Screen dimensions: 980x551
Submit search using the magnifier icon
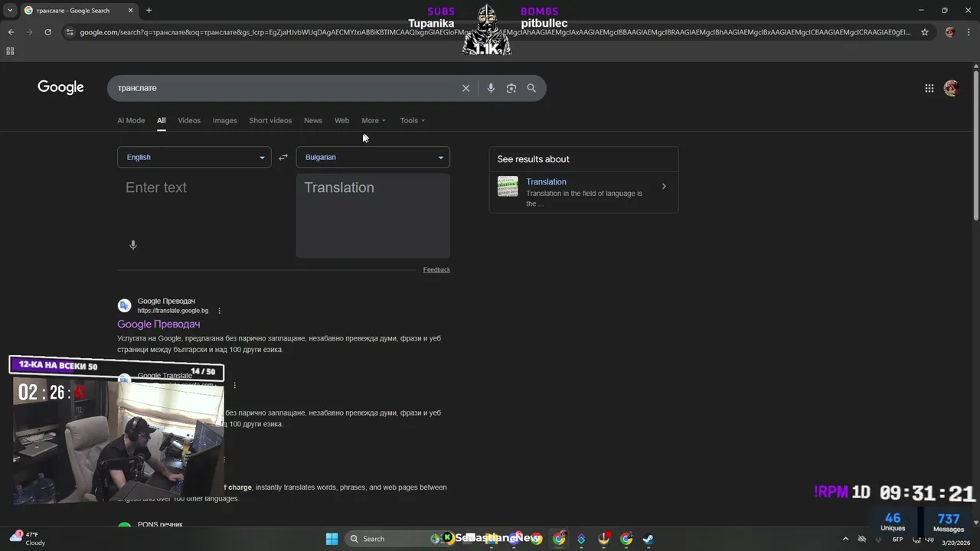point(531,88)
